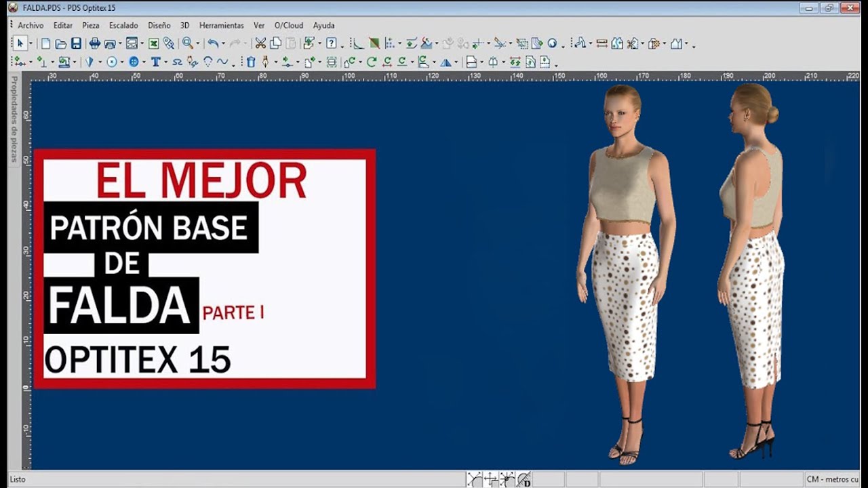Create a new file with the blank page icon
Image resolution: width=868 pixels, height=488 pixels.
coord(45,43)
